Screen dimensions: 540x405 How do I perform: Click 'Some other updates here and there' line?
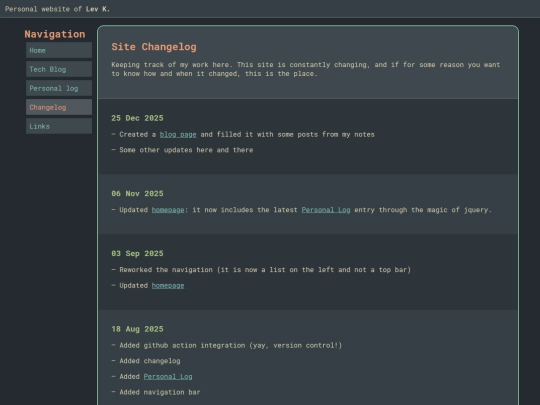pos(182,150)
